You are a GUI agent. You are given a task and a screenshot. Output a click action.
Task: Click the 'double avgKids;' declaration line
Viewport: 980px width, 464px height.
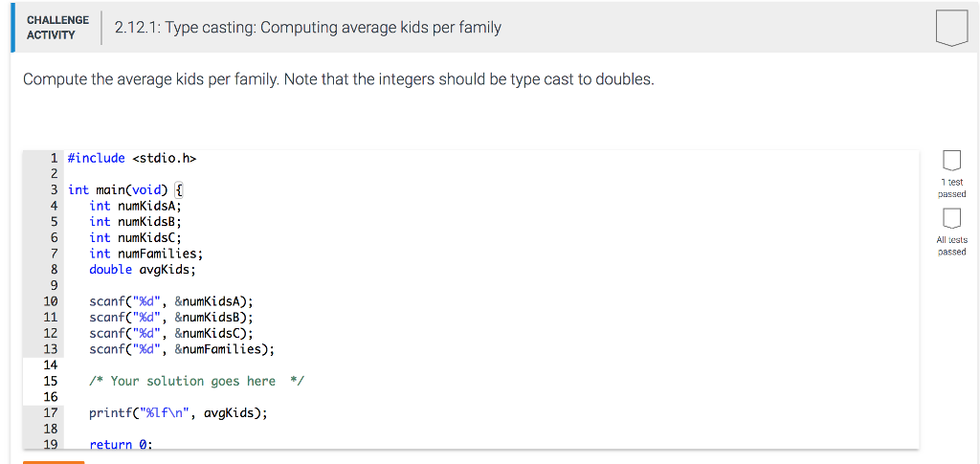(143, 269)
